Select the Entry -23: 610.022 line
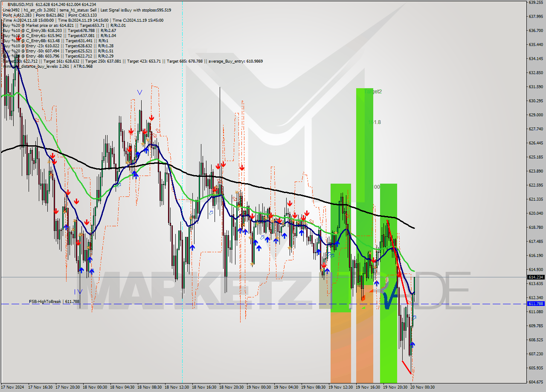The width and height of the screenshot is (546, 392). tap(58, 46)
